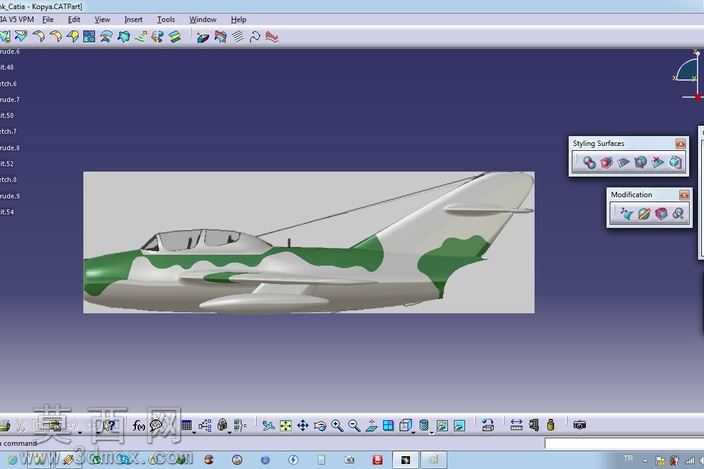Click the aircraft model image in viewport

point(309,242)
